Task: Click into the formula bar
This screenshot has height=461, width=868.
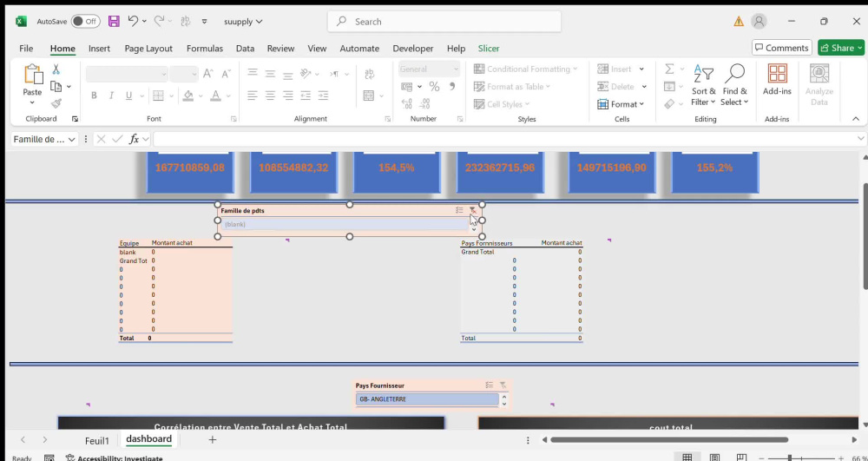Action: pyautogui.click(x=503, y=140)
